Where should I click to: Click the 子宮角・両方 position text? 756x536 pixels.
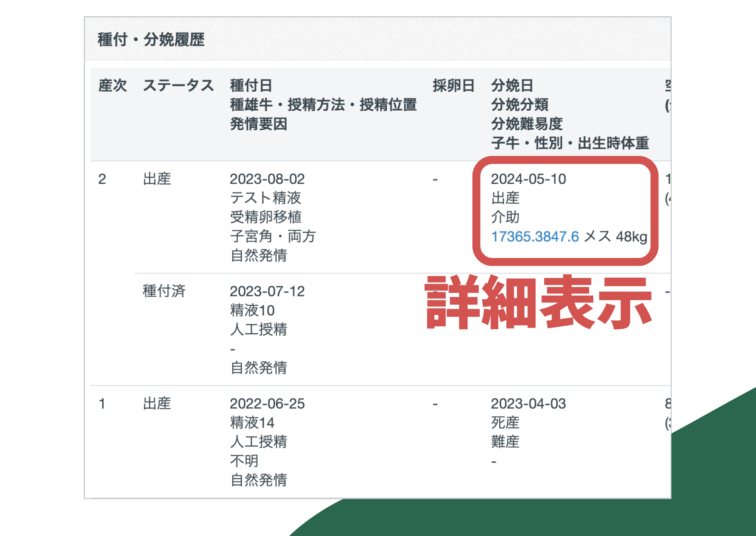[273, 237]
